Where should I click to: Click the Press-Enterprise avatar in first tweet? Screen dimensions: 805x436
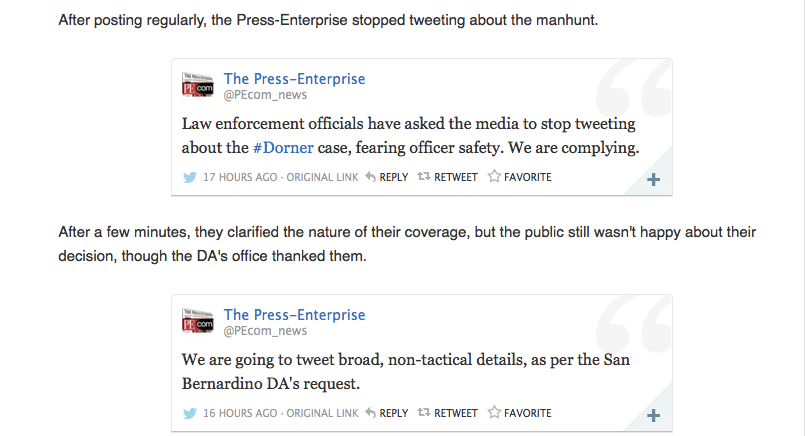[x=197, y=86]
